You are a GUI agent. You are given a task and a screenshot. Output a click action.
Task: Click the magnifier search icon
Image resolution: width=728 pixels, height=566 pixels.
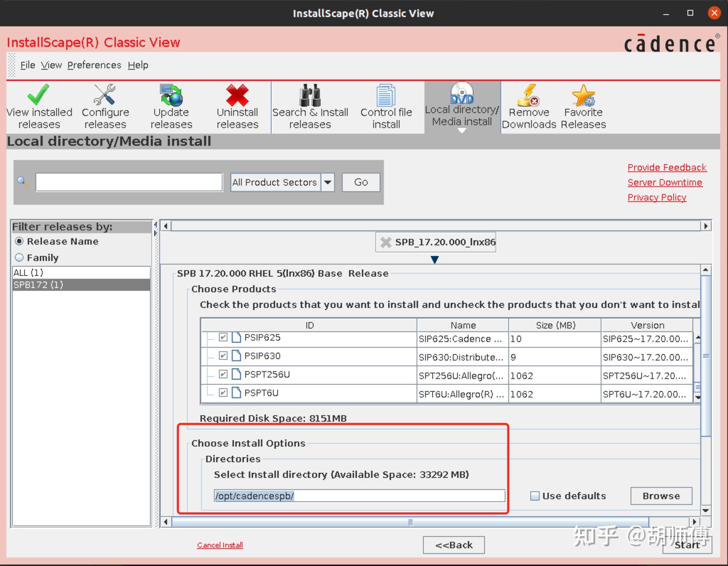point(23,182)
